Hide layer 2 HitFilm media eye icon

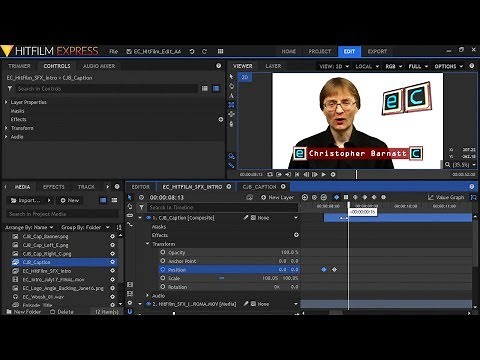point(148,304)
